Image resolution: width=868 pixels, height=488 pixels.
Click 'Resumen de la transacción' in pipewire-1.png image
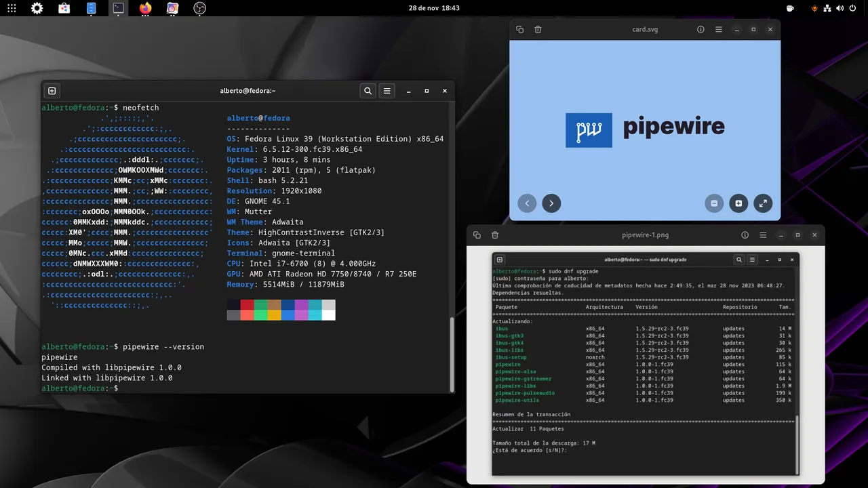[x=531, y=414]
